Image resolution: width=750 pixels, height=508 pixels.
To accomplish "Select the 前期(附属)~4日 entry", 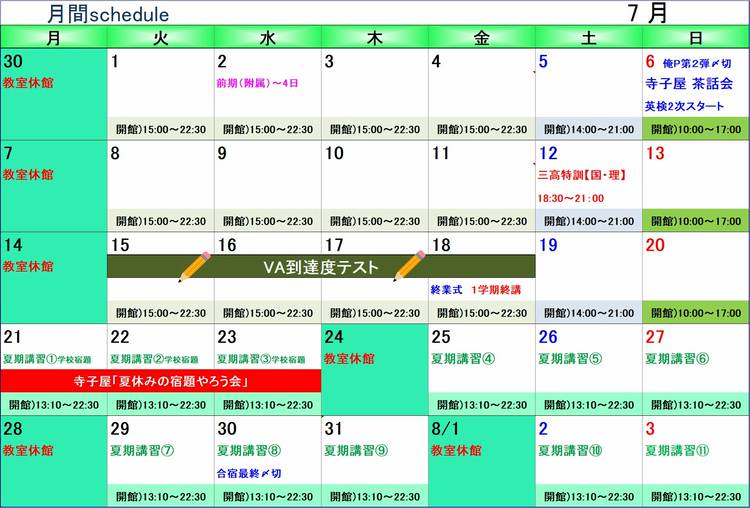I will (x=257, y=83).
